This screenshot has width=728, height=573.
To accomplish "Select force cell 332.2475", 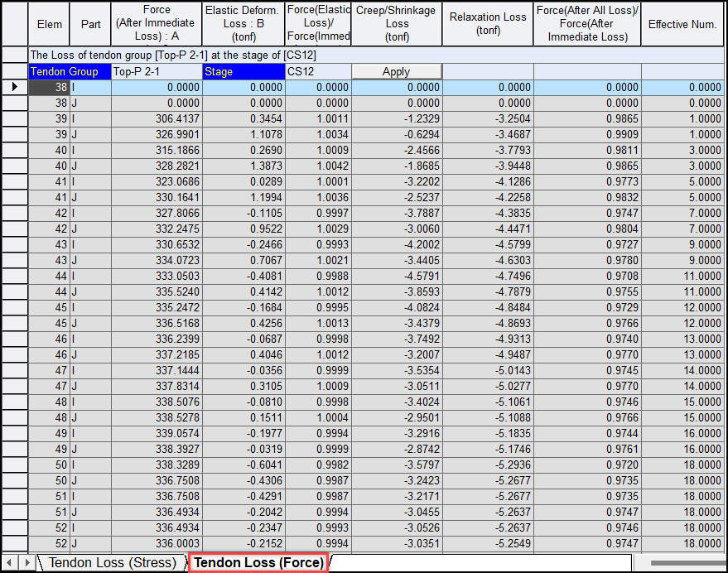I will [157, 229].
